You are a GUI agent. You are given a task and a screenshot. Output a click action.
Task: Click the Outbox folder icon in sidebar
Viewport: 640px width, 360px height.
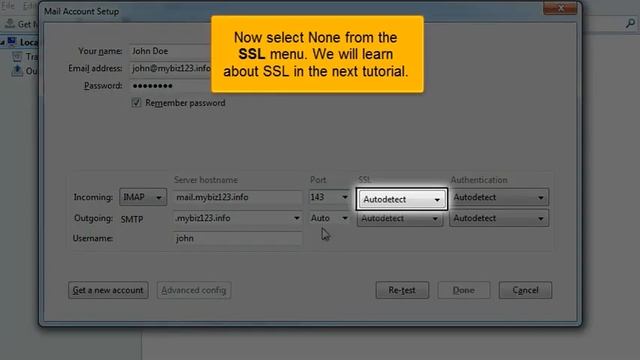pos(17,71)
